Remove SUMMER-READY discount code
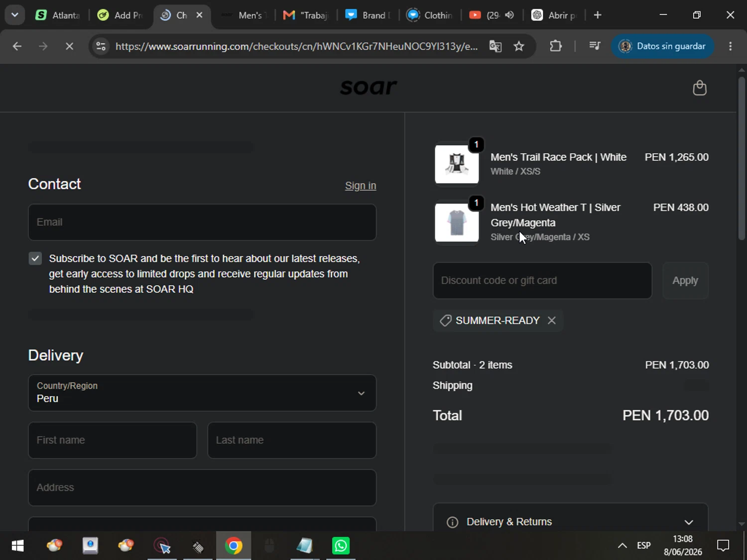This screenshot has width=747, height=560. pos(552,321)
